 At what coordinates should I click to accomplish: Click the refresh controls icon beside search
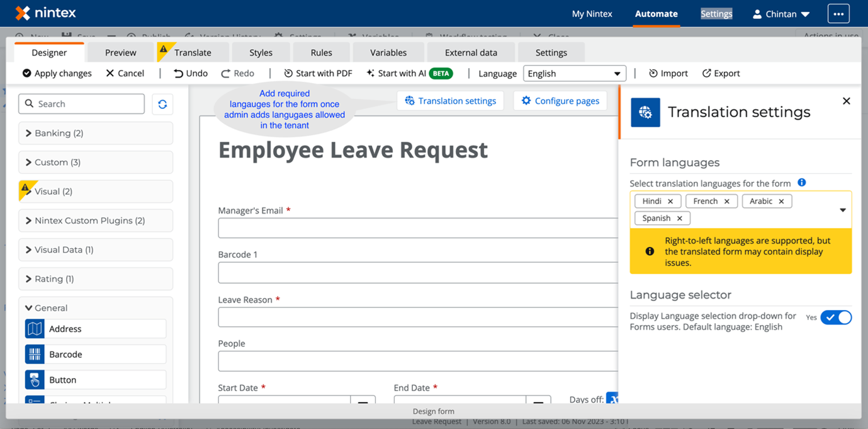coord(162,104)
